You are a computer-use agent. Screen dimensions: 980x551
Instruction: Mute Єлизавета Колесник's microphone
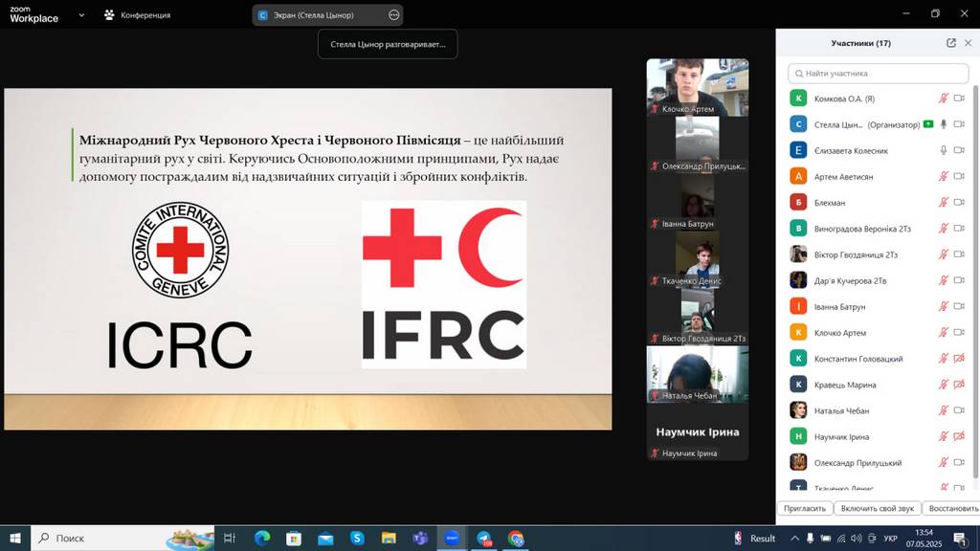pos(943,150)
